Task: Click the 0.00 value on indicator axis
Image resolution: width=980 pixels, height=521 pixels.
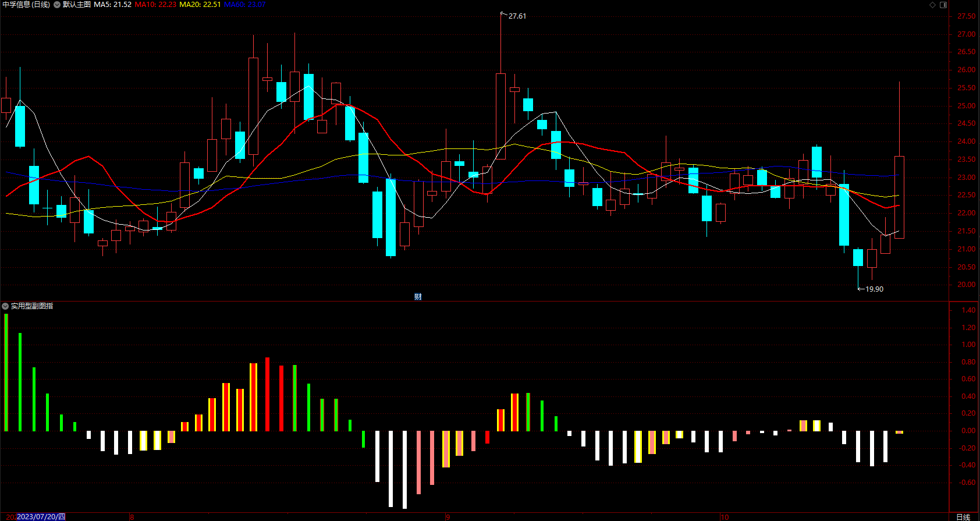Action: point(968,431)
